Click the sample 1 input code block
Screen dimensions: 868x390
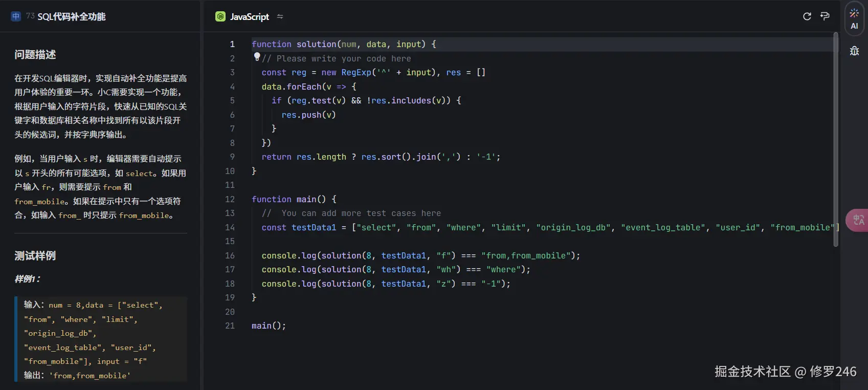tap(101, 340)
